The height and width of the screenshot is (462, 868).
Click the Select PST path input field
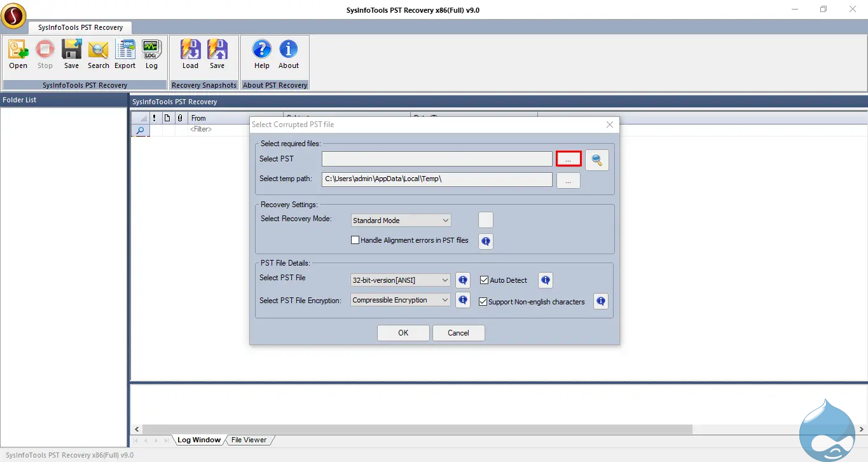[x=437, y=159]
